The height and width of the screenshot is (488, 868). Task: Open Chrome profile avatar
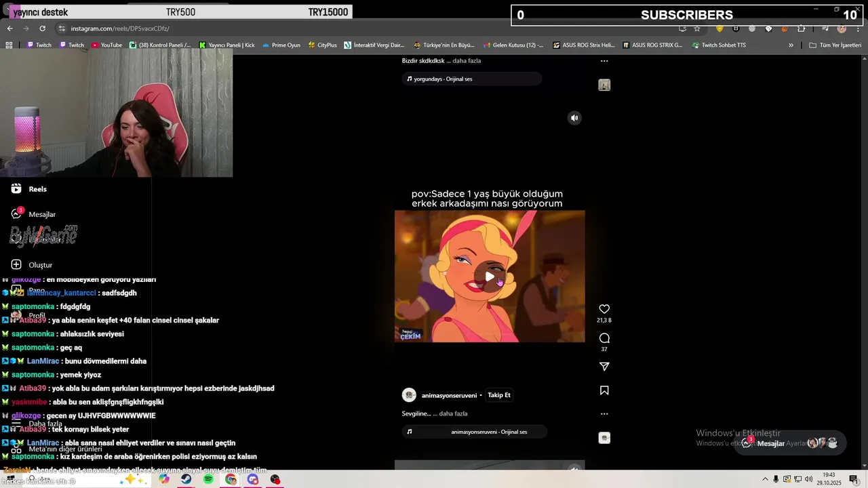click(842, 28)
